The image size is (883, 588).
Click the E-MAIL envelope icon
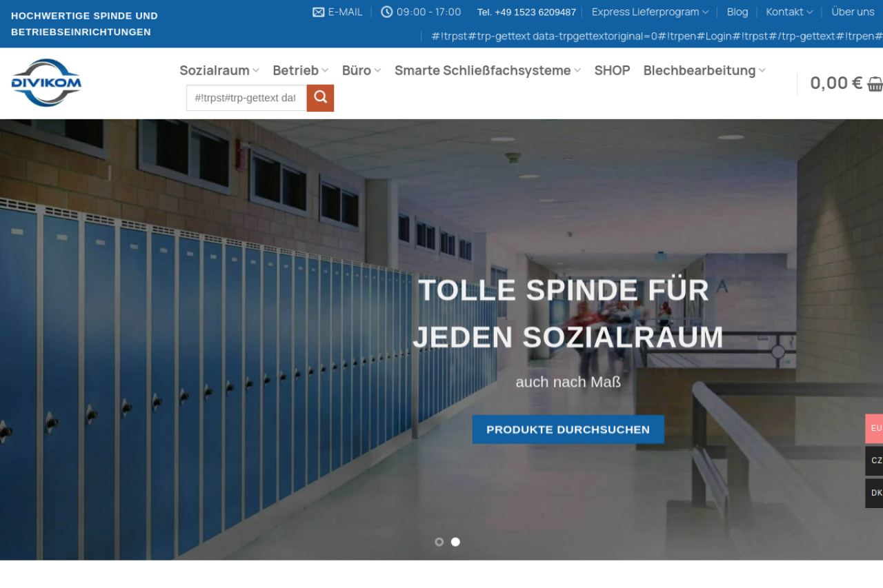[318, 12]
